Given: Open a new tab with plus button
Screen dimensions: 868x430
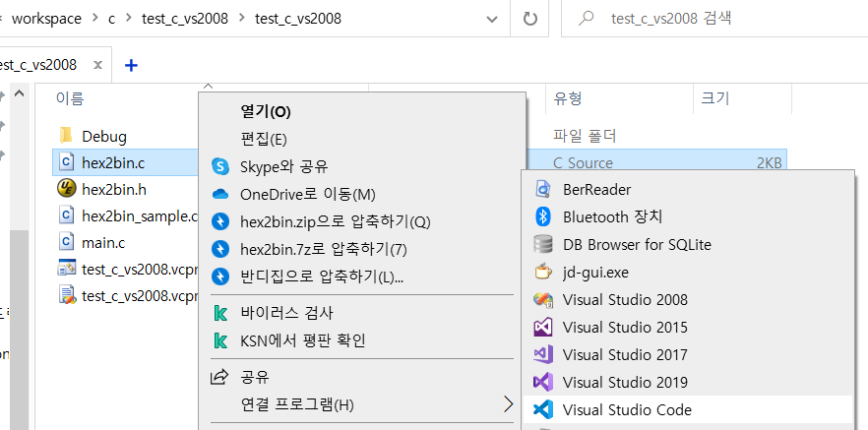Looking at the screenshot, I should (131, 65).
